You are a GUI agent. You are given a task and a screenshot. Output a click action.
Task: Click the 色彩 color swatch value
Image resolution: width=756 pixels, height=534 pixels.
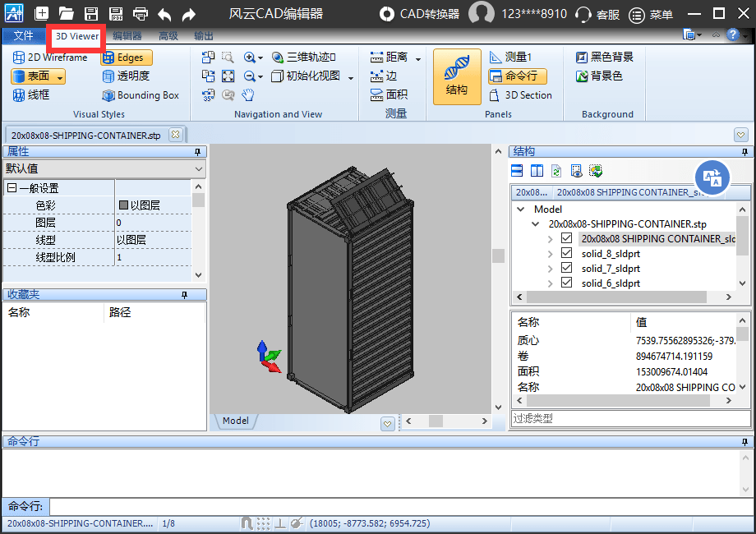point(123,205)
